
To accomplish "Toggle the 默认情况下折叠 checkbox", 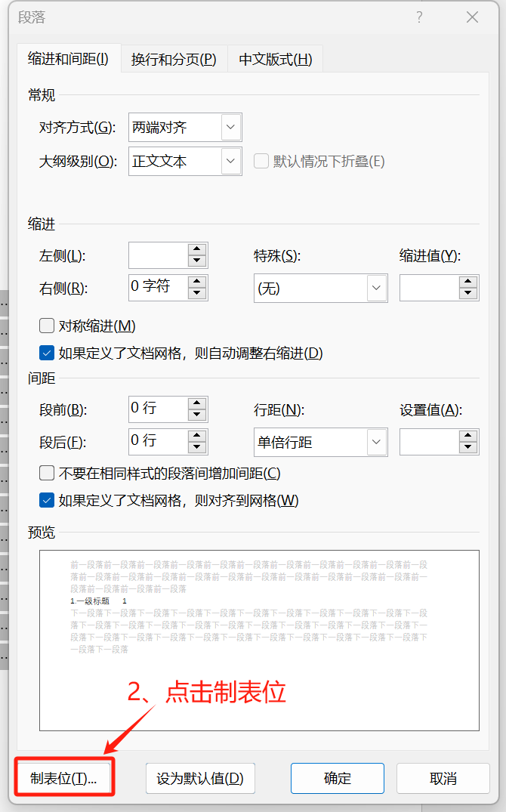I will pyautogui.click(x=261, y=161).
